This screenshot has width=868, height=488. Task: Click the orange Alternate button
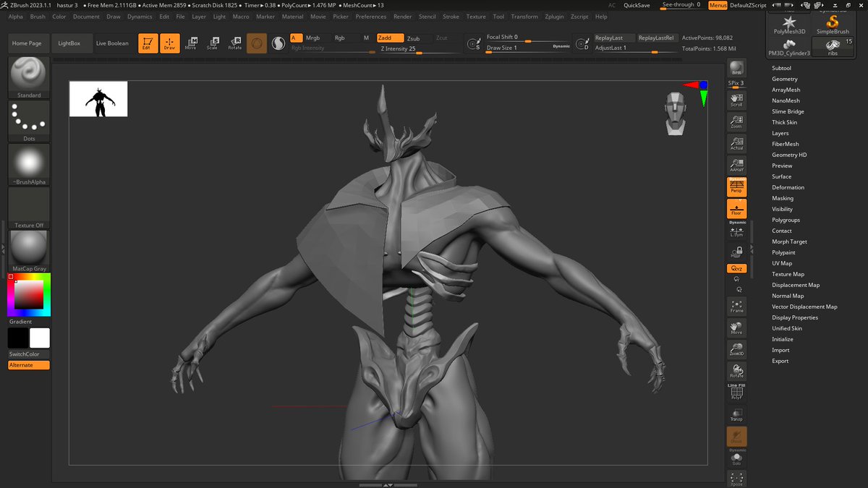(29, 365)
